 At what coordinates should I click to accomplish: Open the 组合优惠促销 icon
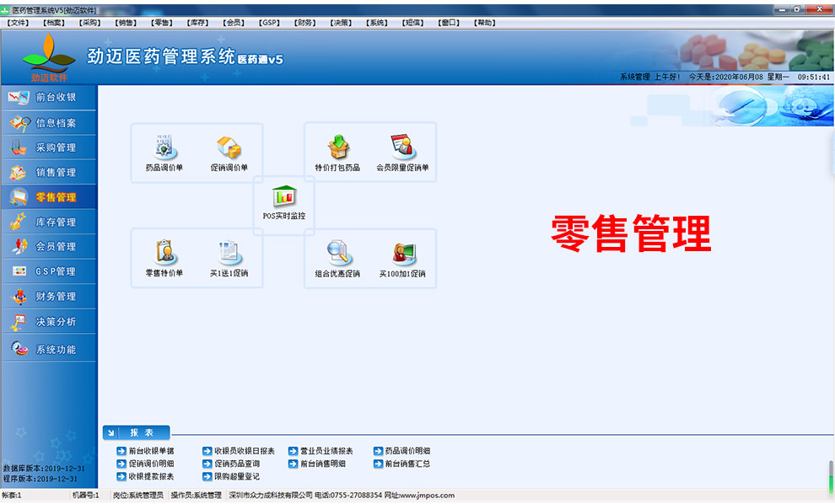pos(337,260)
